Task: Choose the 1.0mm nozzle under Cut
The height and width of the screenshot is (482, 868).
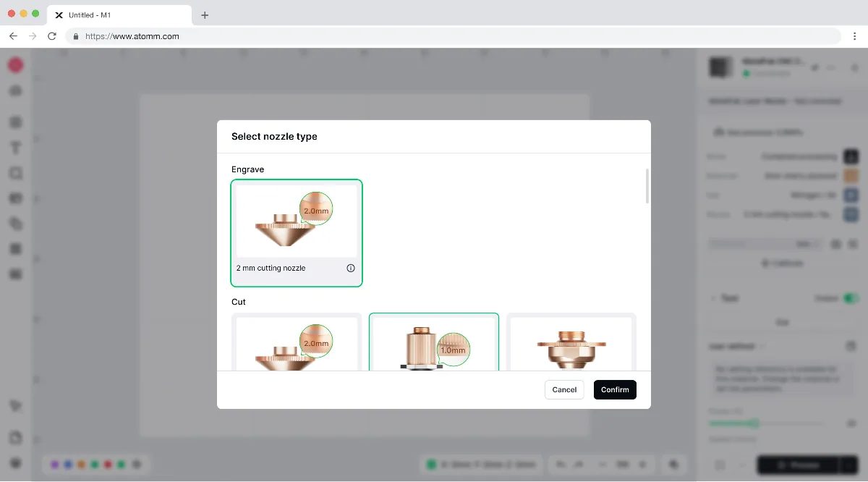Action: point(434,342)
